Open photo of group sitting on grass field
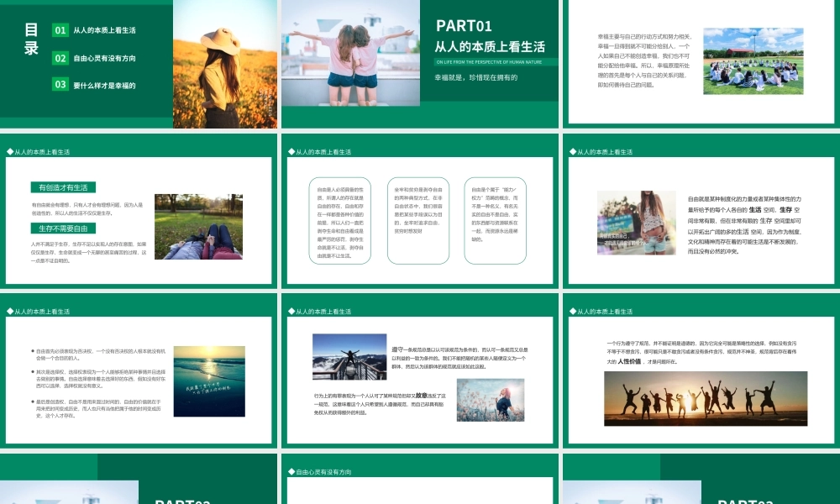 point(753,61)
